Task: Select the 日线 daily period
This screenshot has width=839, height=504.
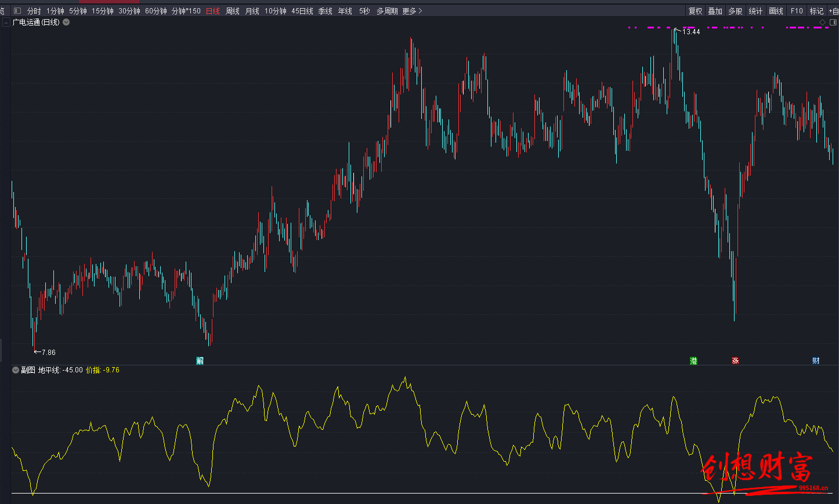Action: pos(213,11)
